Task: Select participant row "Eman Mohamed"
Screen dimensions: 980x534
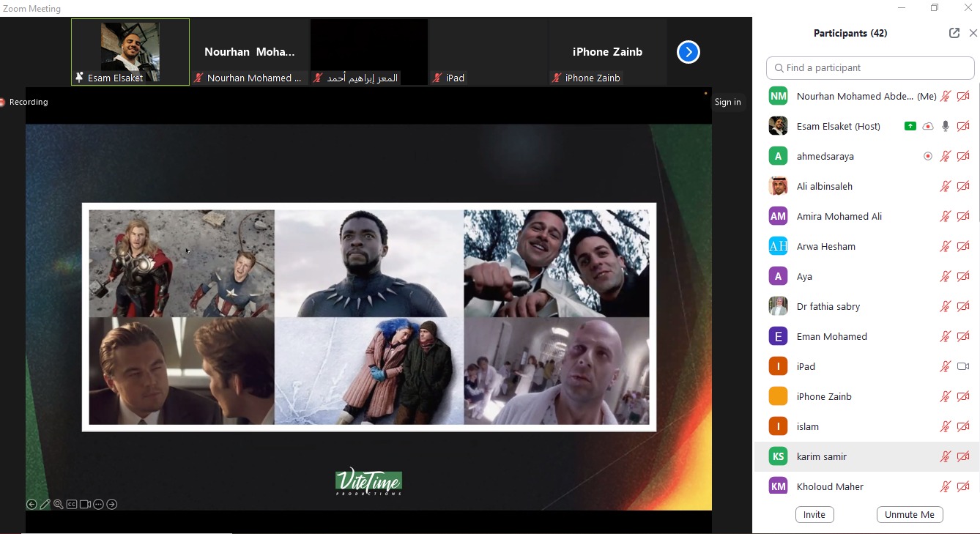Action: (867, 336)
